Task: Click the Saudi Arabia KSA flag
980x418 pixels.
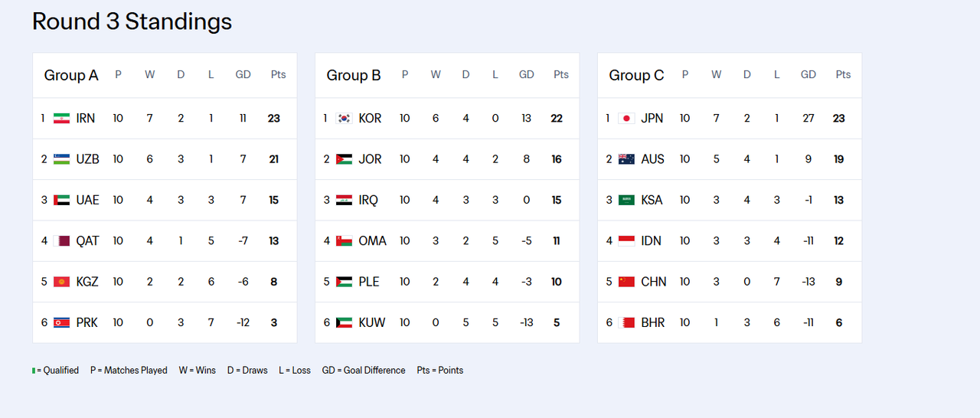Action: point(626,200)
